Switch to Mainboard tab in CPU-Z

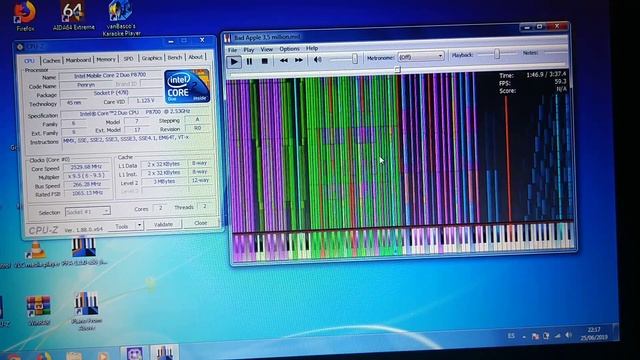pos(78,60)
